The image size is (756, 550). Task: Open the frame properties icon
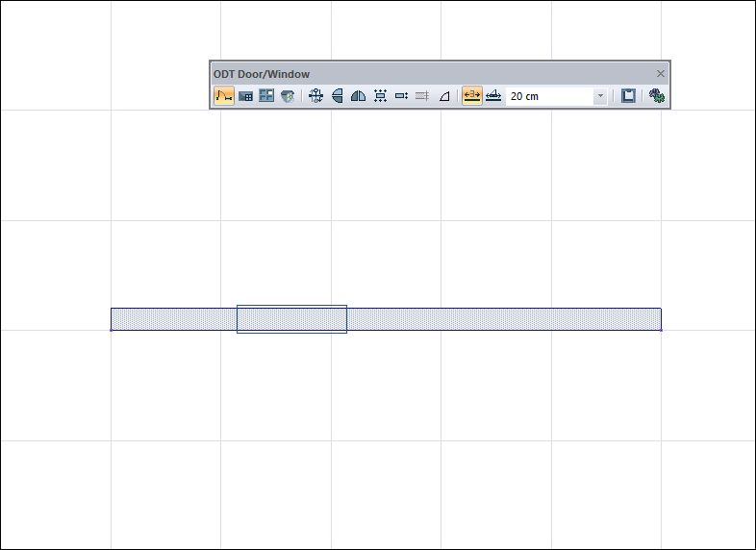628,96
